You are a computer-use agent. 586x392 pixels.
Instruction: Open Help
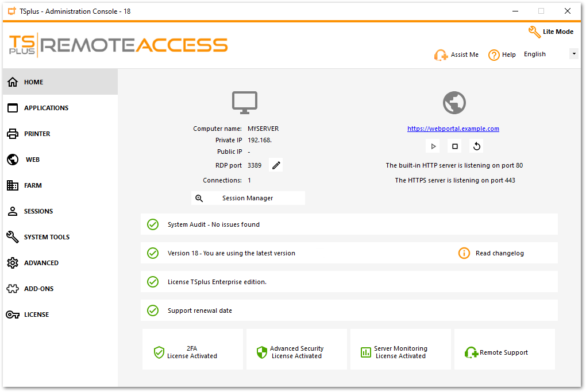[502, 54]
